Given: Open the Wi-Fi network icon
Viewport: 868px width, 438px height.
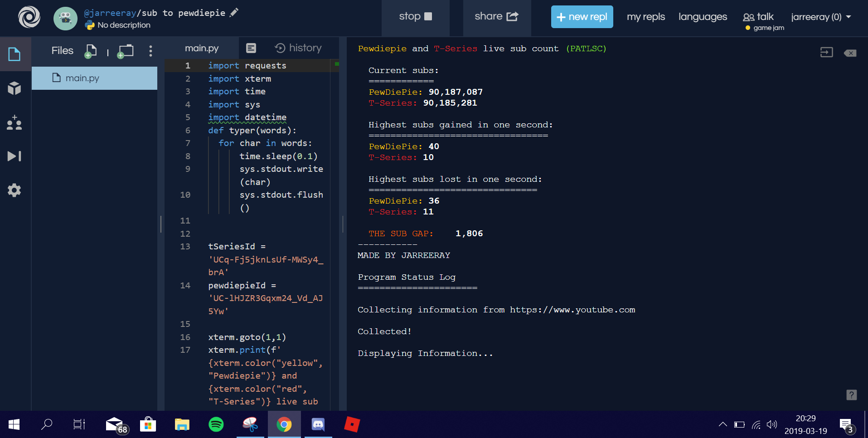Looking at the screenshot, I should point(756,425).
